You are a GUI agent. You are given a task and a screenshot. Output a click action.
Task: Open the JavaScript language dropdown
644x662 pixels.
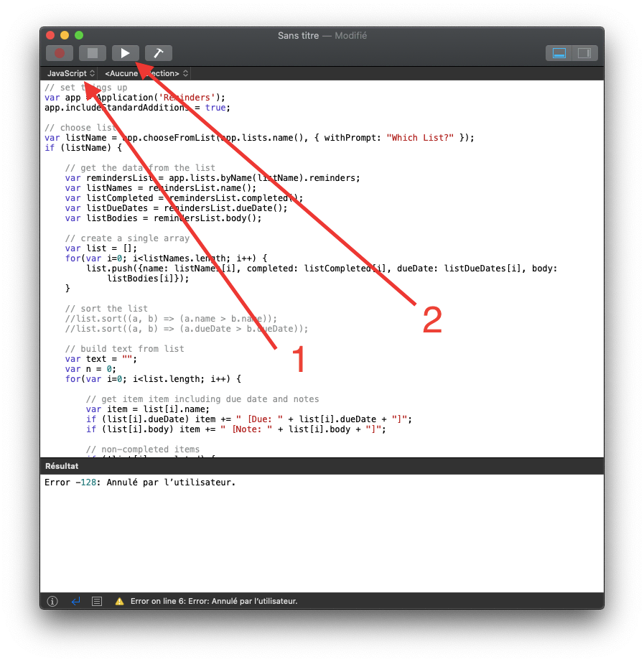[70, 73]
